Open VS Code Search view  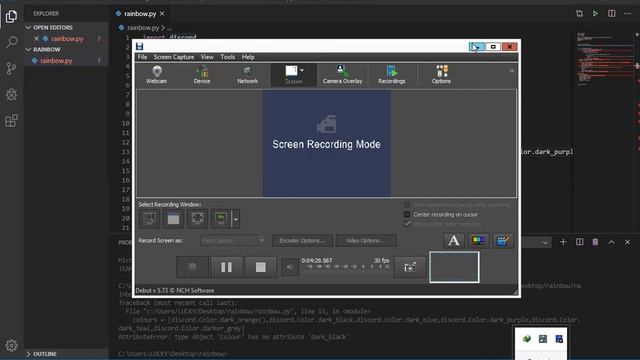click(11, 42)
